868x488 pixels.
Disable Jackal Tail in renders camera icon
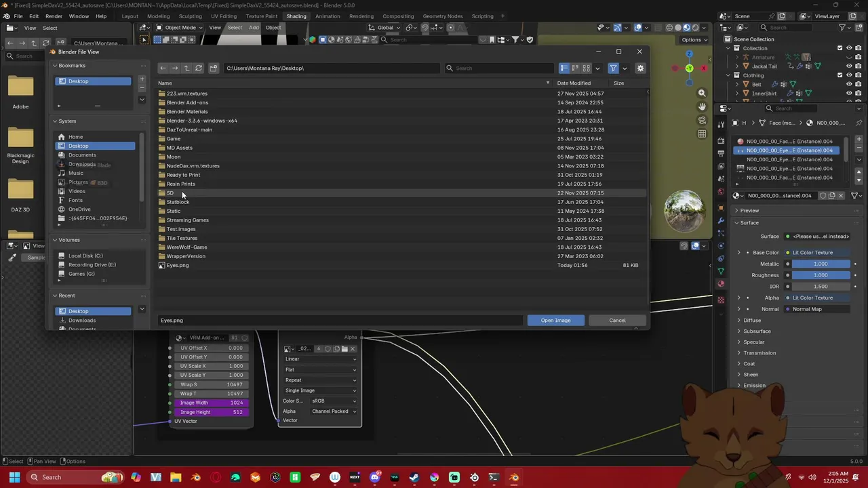tap(859, 66)
